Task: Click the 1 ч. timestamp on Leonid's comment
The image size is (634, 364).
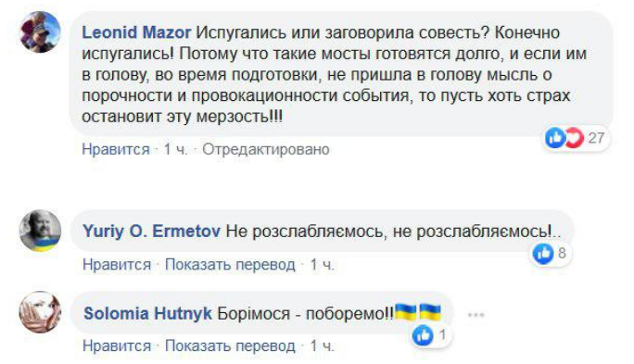Action: pos(175,149)
